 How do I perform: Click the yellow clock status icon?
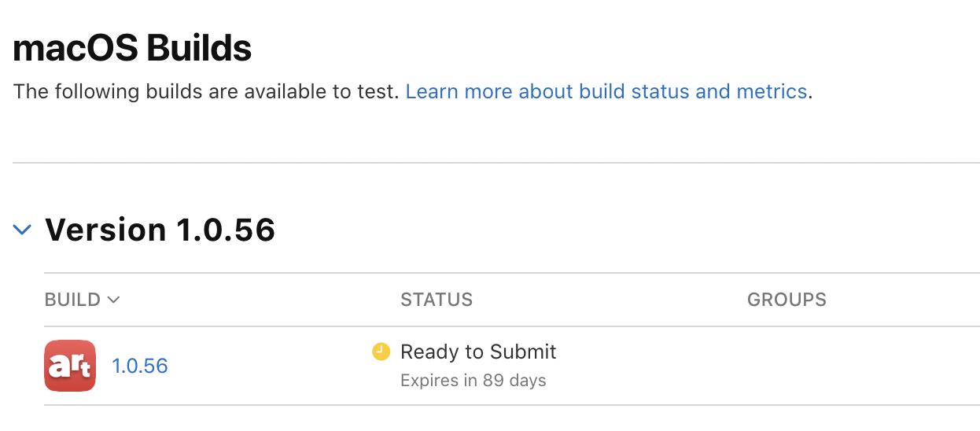tap(381, 352)
